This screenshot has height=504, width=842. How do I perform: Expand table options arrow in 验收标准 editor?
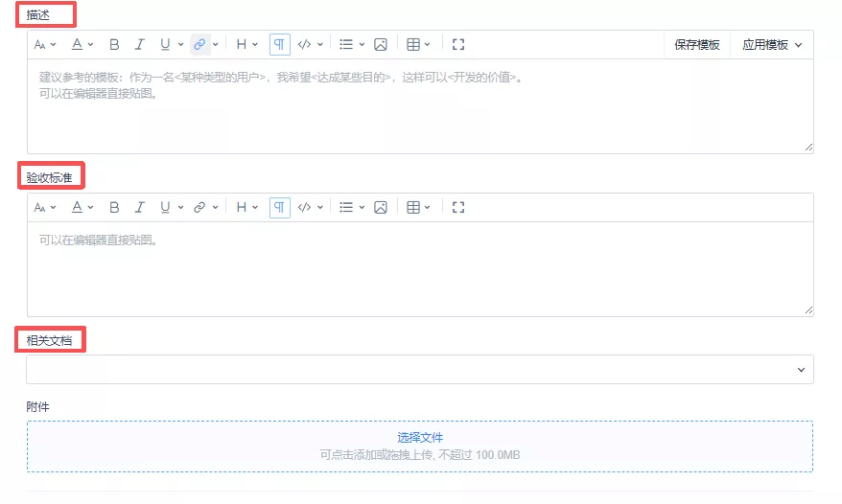(x=428, y=207)
